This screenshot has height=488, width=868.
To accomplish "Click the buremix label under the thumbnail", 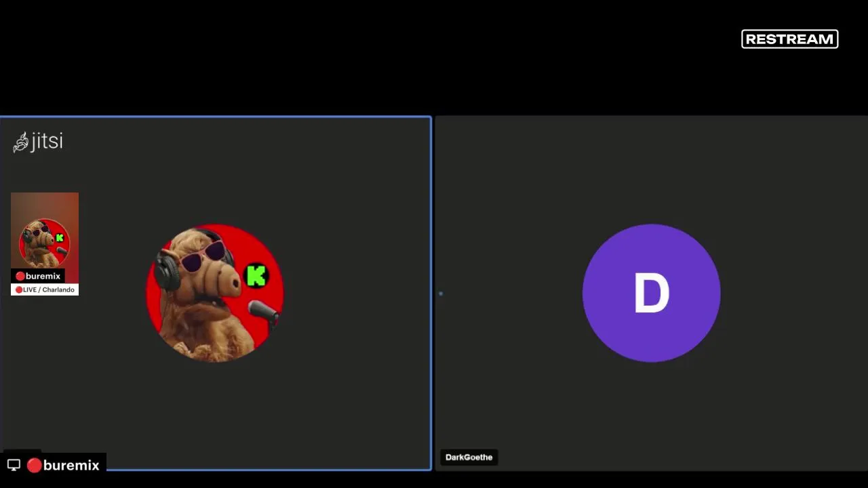I will click(x=38, y=276).
